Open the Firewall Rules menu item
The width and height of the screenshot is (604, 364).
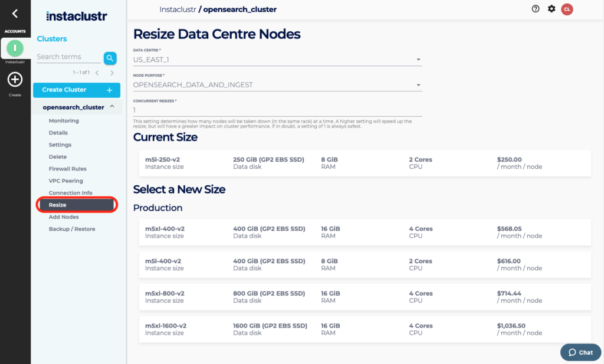[67, 169]
